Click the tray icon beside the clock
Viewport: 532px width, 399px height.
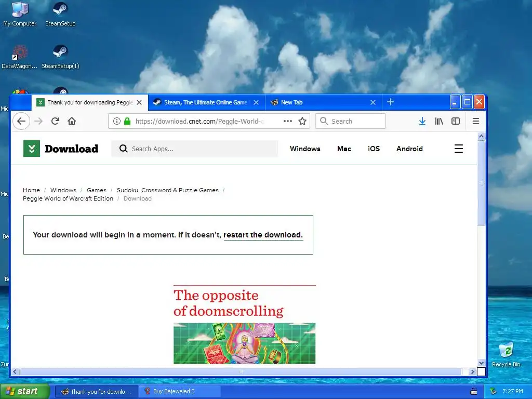[x=494, y=392]
